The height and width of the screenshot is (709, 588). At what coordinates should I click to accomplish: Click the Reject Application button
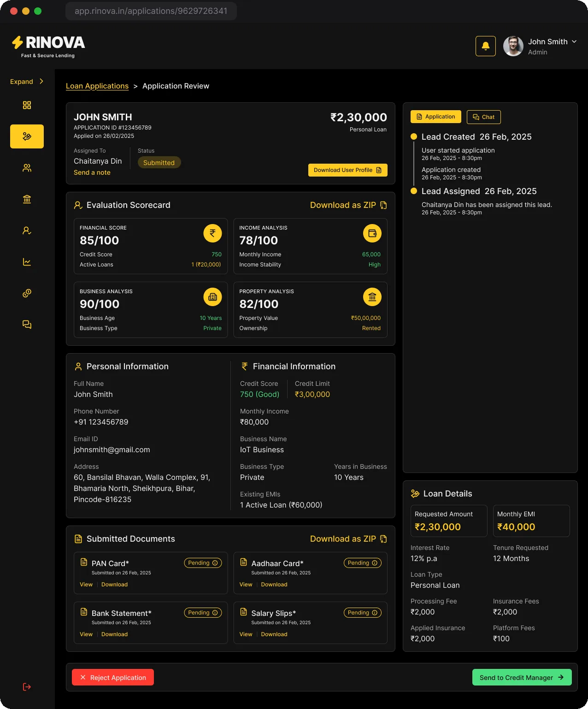113,677
